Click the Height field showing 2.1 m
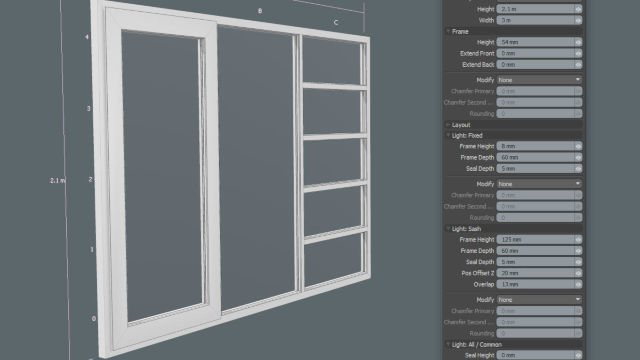This screenshot has width=640, height=360. (x=539, y=9)
